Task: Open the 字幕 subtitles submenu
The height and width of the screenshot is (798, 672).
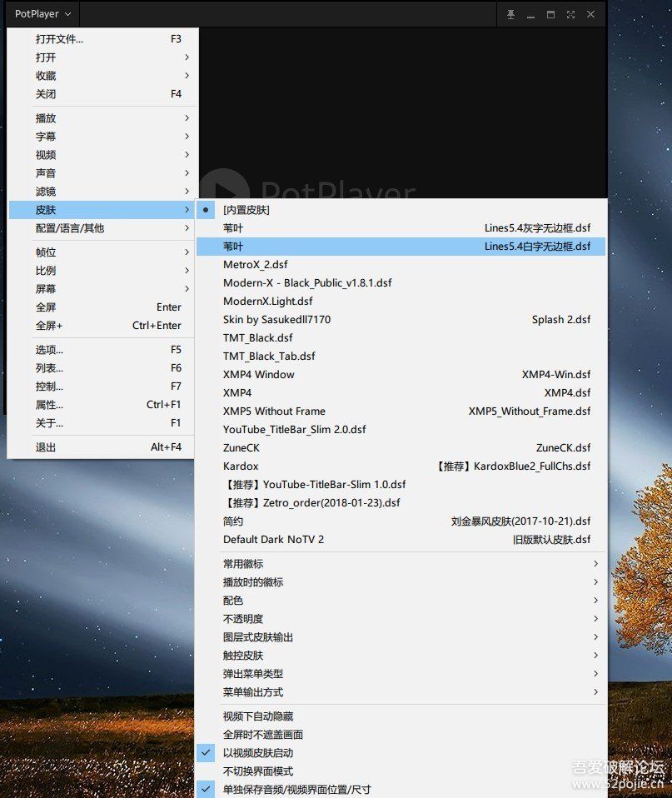Action: point(46,137)
